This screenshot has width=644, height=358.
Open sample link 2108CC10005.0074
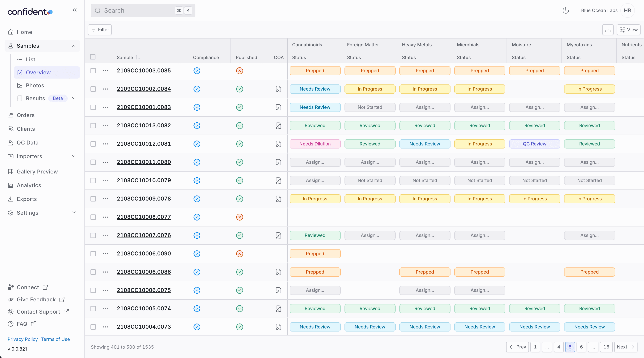pyautogui.click(x=144, y=308)
